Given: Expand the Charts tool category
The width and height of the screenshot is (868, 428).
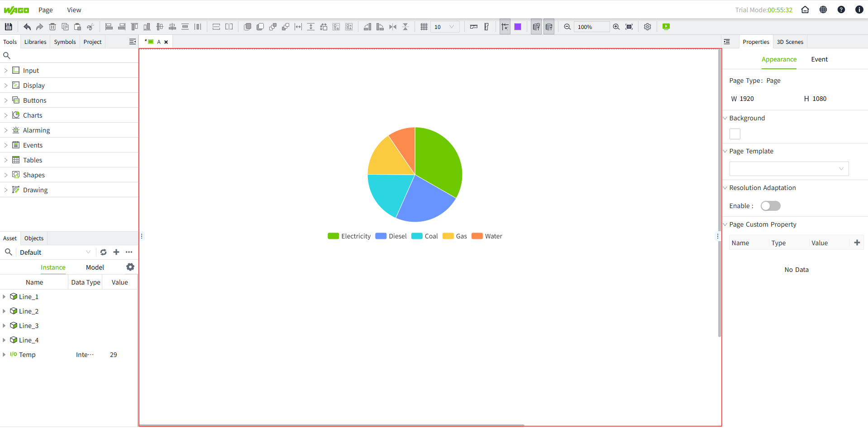Looking at the screenshot, I should click(6, 115).
